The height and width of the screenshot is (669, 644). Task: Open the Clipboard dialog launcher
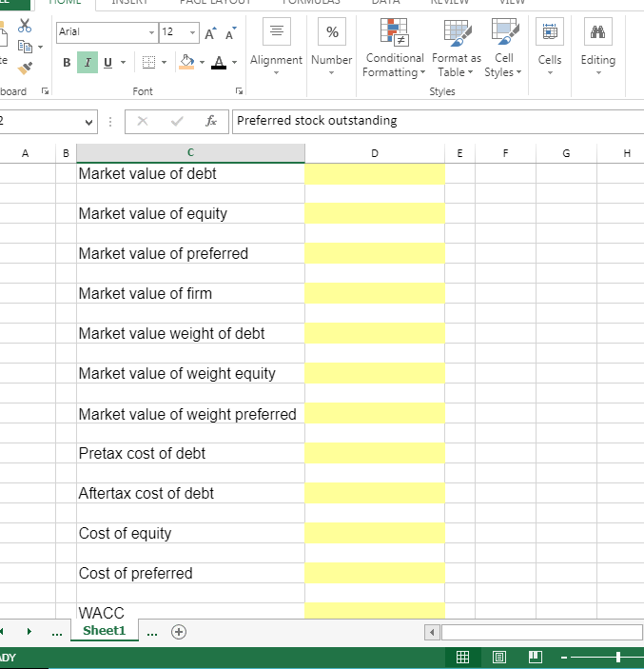click(45, 90)
